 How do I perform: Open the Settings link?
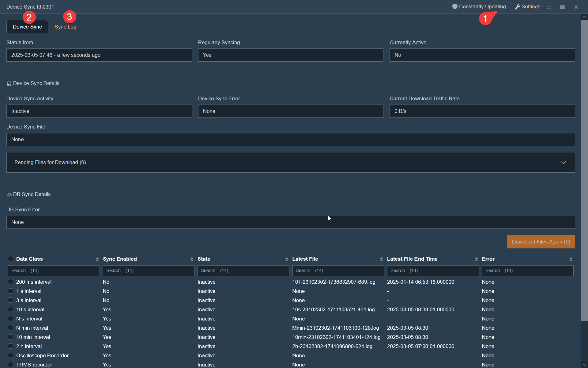pyautogui.click(x=531, y=6)
